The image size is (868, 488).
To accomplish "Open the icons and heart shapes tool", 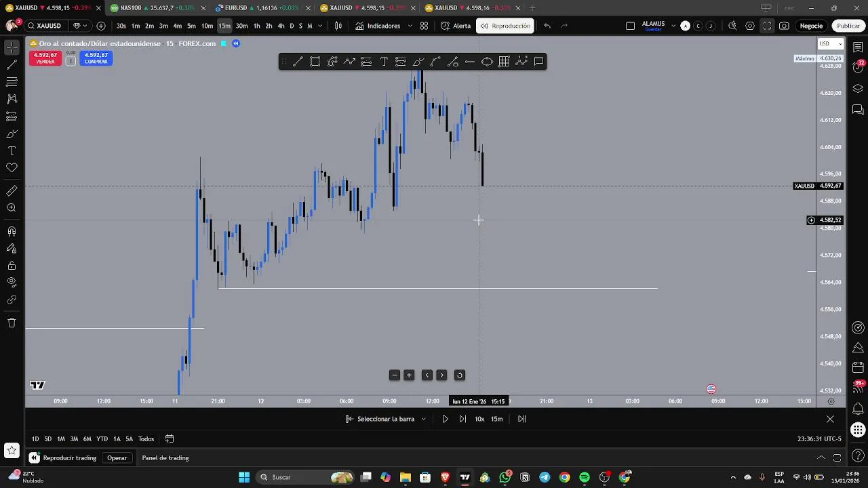I will tap(12, 167).
